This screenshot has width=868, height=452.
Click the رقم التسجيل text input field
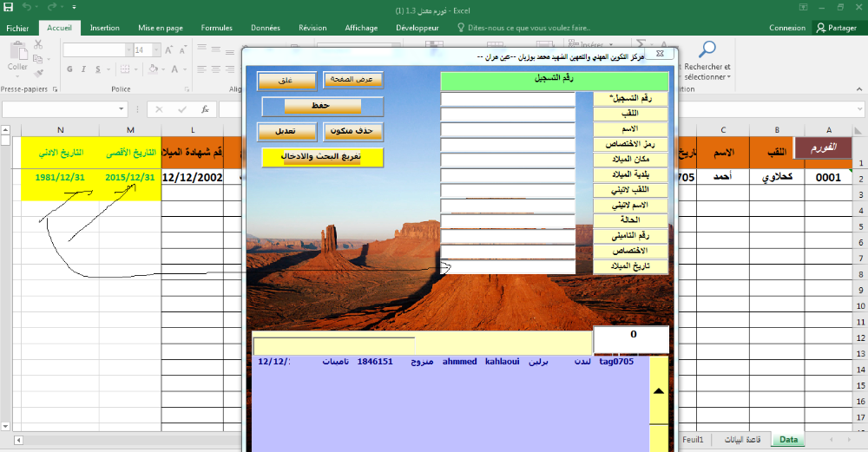[508, 99]
